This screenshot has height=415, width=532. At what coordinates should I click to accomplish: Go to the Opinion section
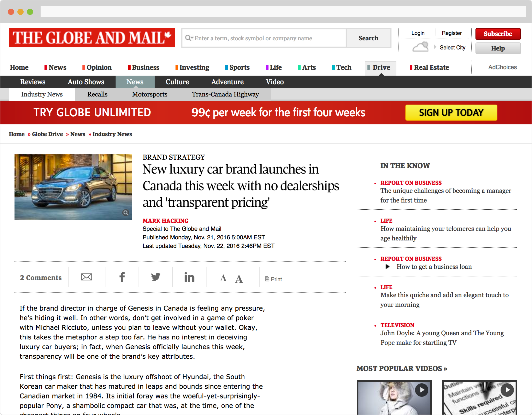tap(97, 67)
